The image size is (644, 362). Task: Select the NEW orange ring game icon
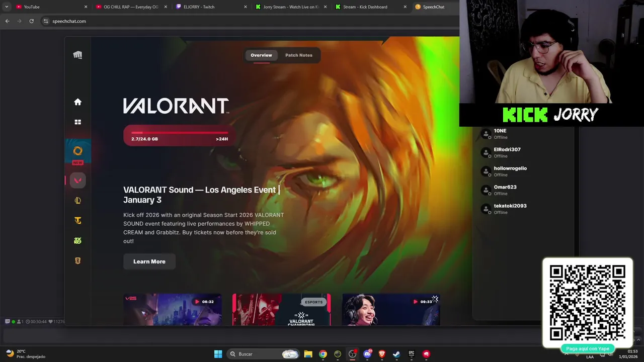(77, 151)
